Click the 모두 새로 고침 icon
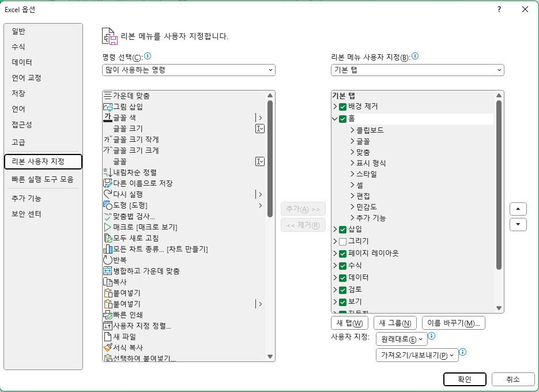 [x=108, y=238]
